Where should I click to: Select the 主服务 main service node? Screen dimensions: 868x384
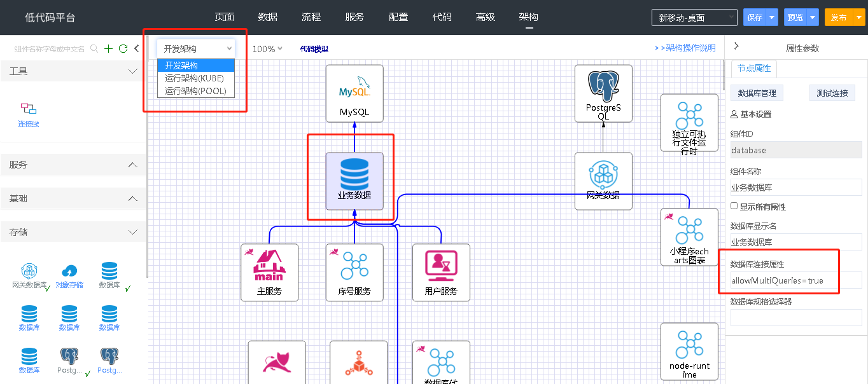tap(269, 272)
